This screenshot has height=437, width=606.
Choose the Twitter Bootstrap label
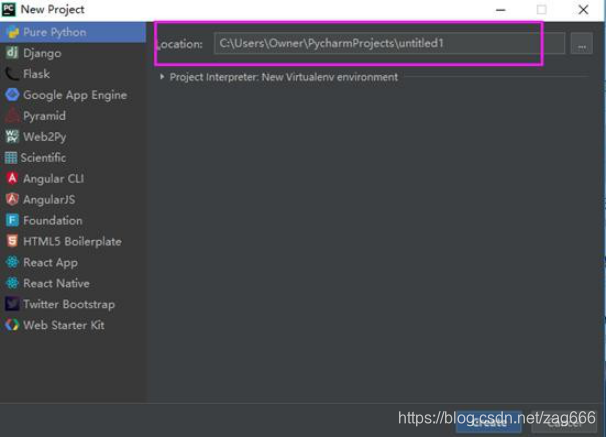(69, 304)
